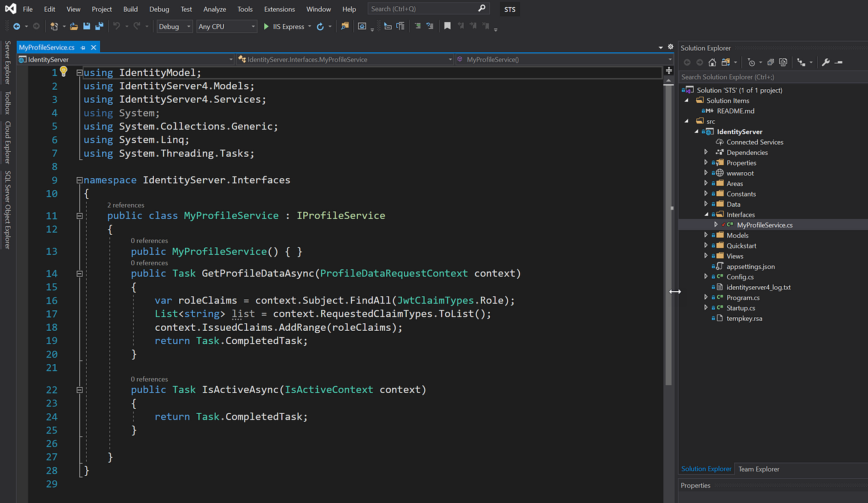Click the Save icon for the current file

click(86, 27)
